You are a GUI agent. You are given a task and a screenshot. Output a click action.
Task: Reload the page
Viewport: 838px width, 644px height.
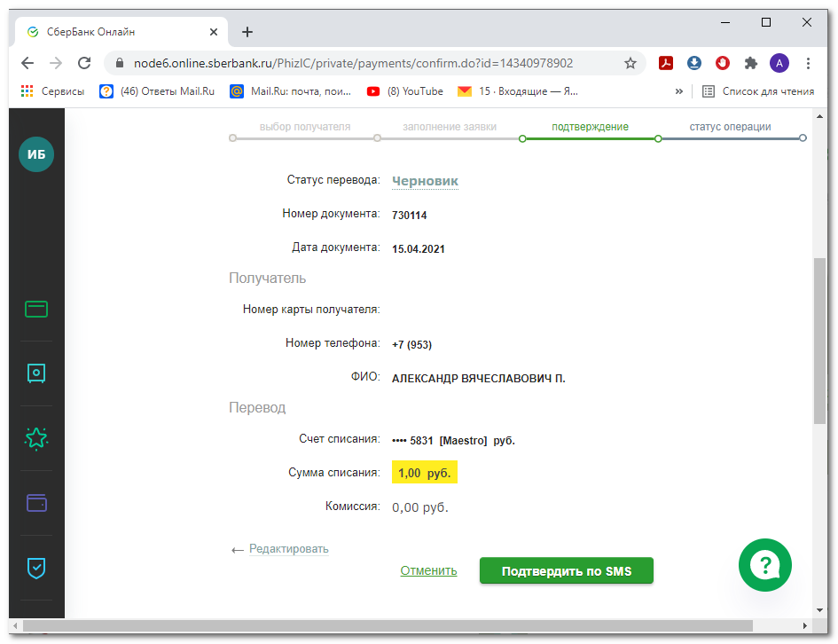pyautogui.click(x=84, y=63)
